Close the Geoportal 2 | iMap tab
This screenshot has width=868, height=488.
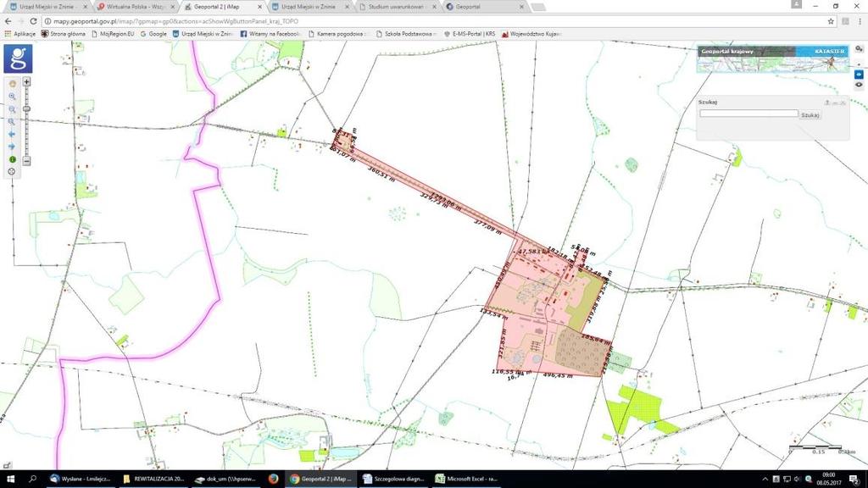click(259, 7)
